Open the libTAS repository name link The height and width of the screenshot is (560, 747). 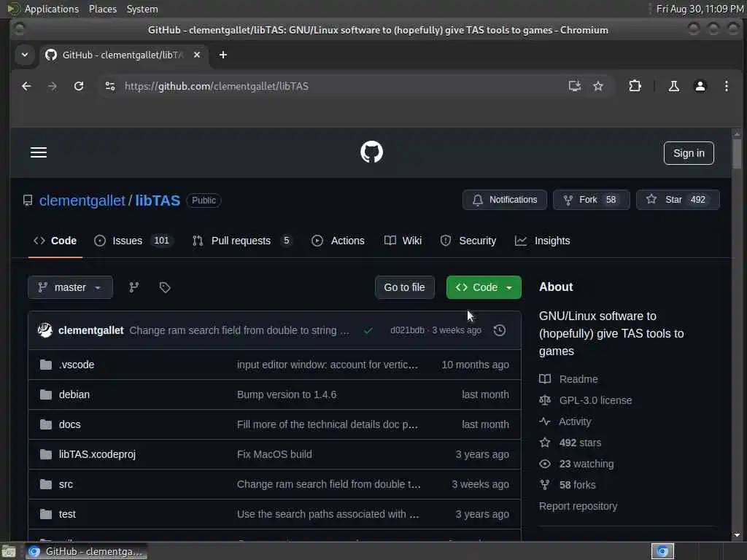(x=158, y=201)
